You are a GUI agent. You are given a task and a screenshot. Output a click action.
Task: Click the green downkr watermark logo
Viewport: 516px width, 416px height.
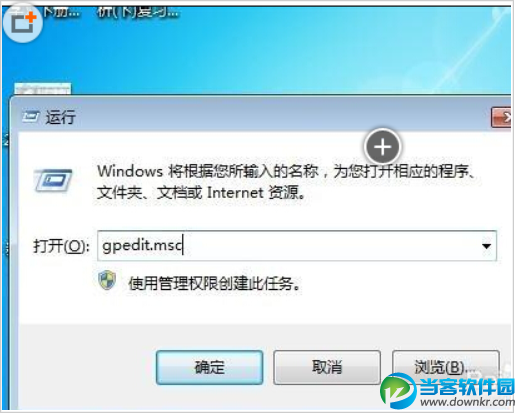(398, 391)
